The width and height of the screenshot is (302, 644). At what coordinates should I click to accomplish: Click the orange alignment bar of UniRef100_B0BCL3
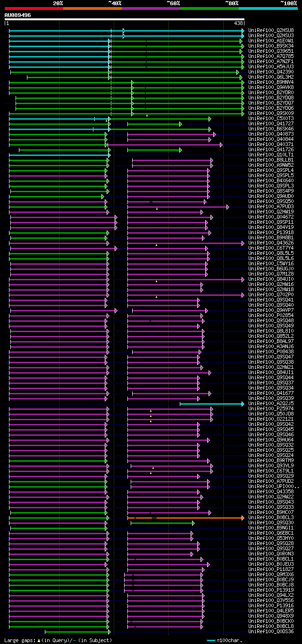point(186,518)
